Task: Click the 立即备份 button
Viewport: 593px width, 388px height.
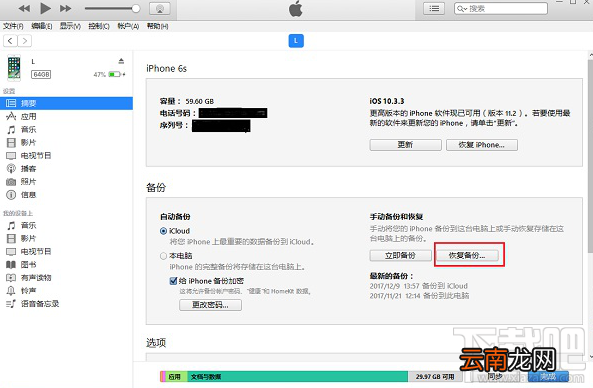Action: point(401,256)
